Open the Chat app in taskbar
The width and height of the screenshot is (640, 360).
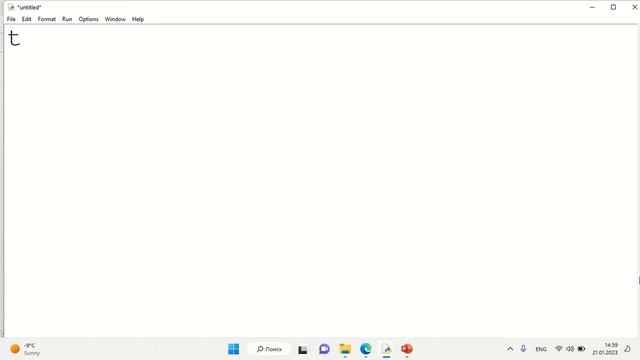click(x=324, y=349)
